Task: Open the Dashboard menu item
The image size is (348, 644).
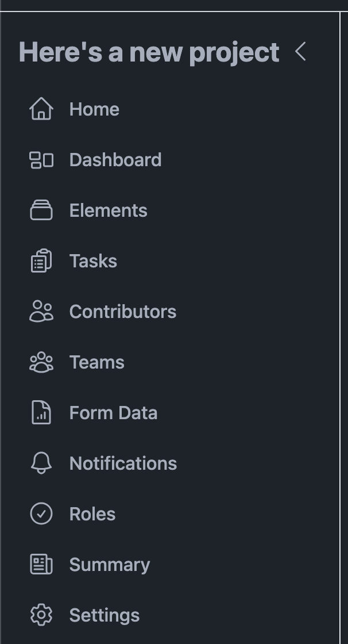Action: pyautogui.click(x=115, y=160)
